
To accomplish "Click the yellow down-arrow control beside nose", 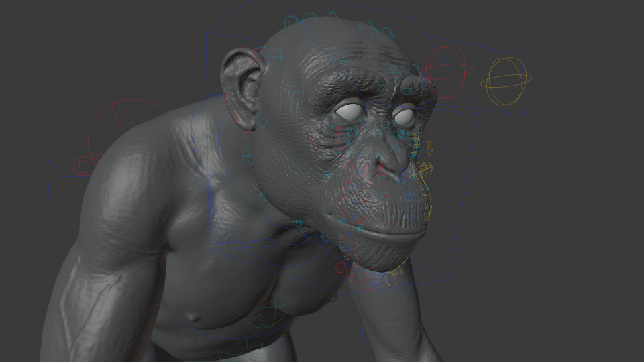I will click(x=429, y=148).
